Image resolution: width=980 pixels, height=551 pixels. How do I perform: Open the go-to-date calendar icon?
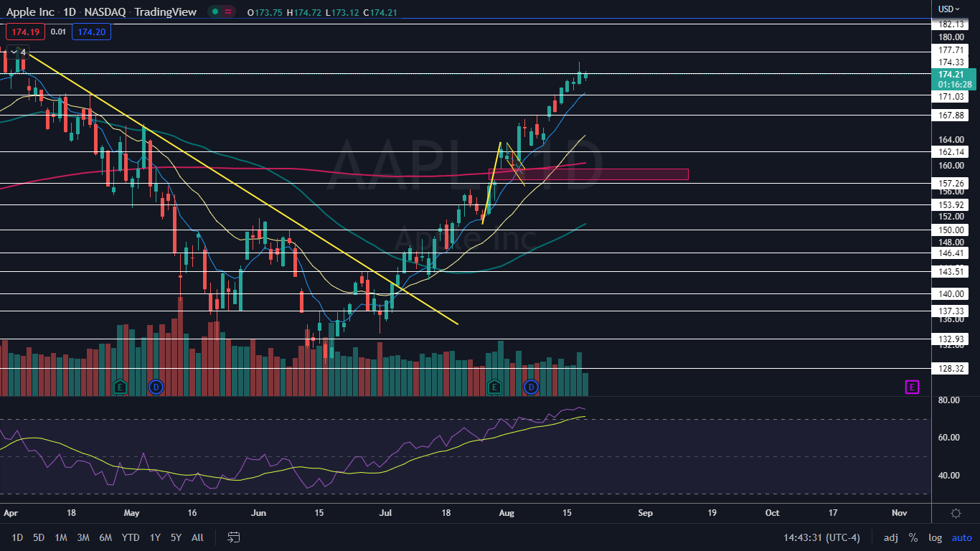[233, 537]
